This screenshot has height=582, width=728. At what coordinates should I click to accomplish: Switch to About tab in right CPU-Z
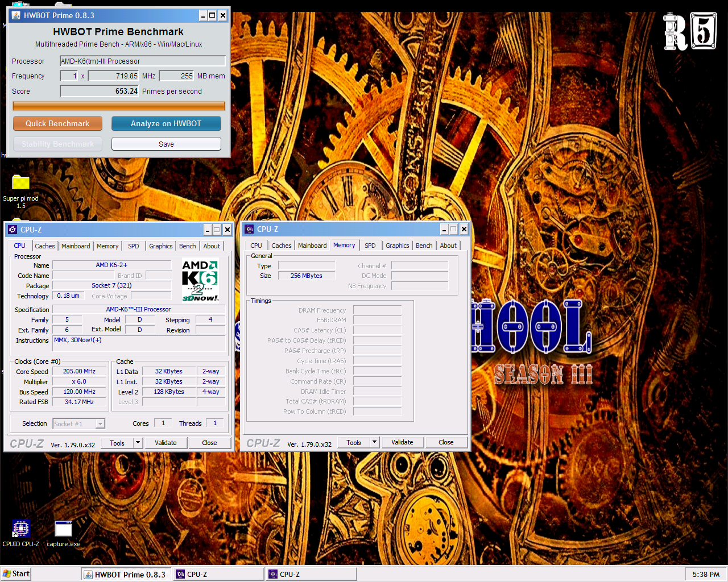coord(448,246)
